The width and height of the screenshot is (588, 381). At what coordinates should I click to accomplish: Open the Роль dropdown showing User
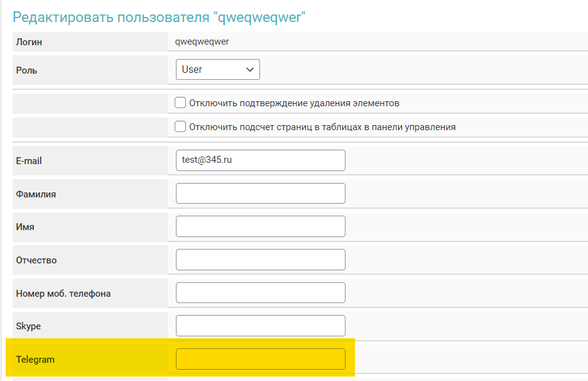pos(217,70)
